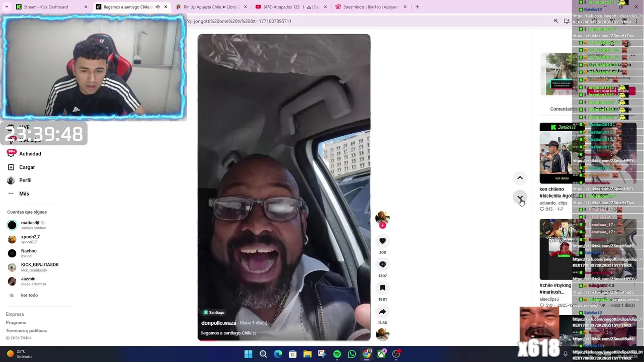
Task: Click the video progress bar under the clip
Action: 284,340
